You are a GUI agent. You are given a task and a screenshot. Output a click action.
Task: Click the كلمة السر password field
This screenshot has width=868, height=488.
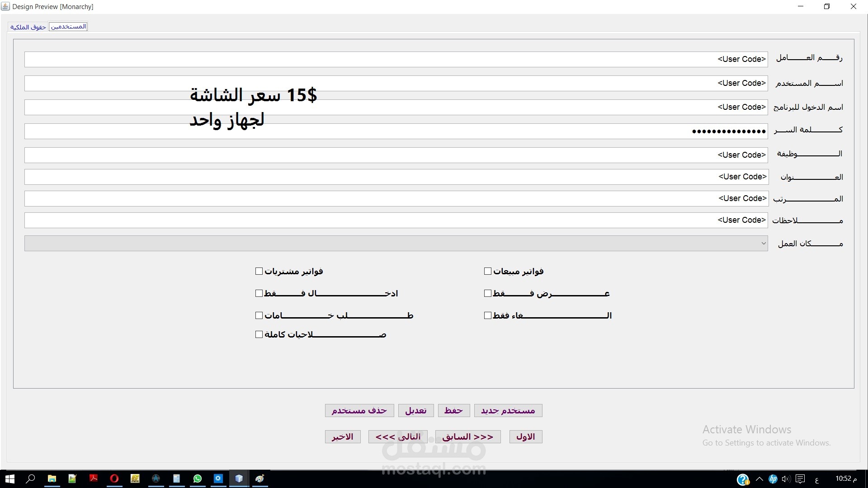pyautogui.click(x=396, y=131)
